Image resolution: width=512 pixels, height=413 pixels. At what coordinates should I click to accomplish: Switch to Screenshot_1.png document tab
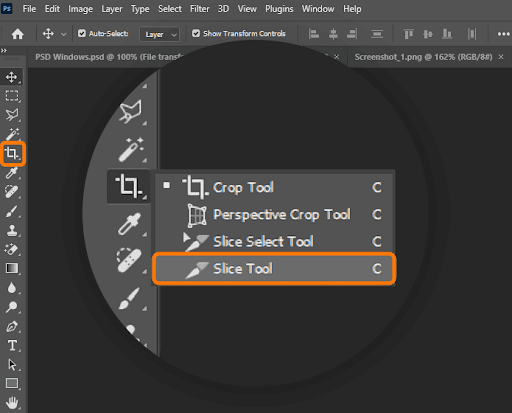423,57
